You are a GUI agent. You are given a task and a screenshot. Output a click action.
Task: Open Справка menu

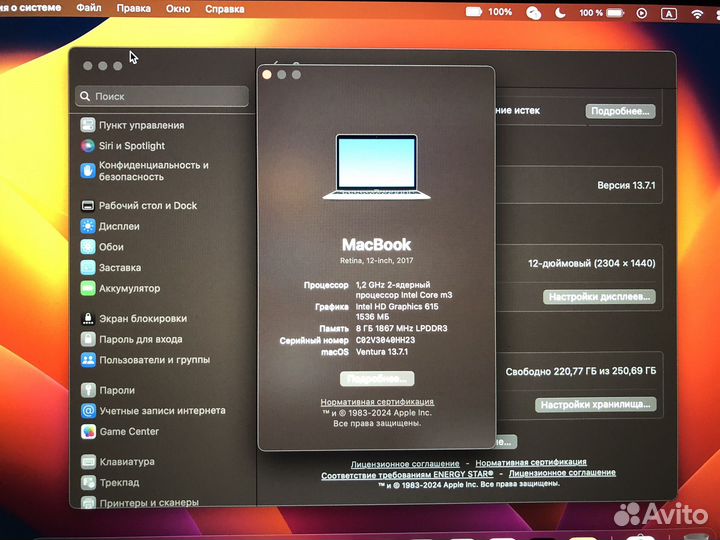click(225, 9)
